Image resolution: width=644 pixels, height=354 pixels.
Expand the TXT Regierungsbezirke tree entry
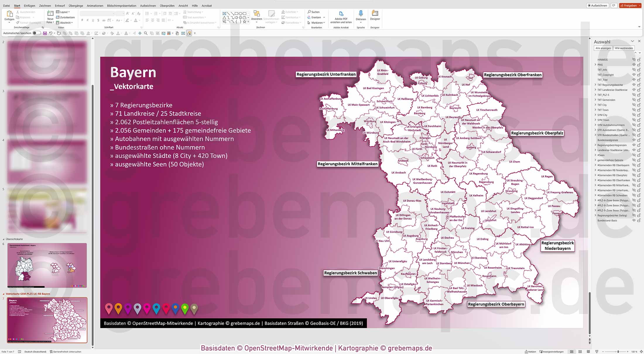[595, 85]
